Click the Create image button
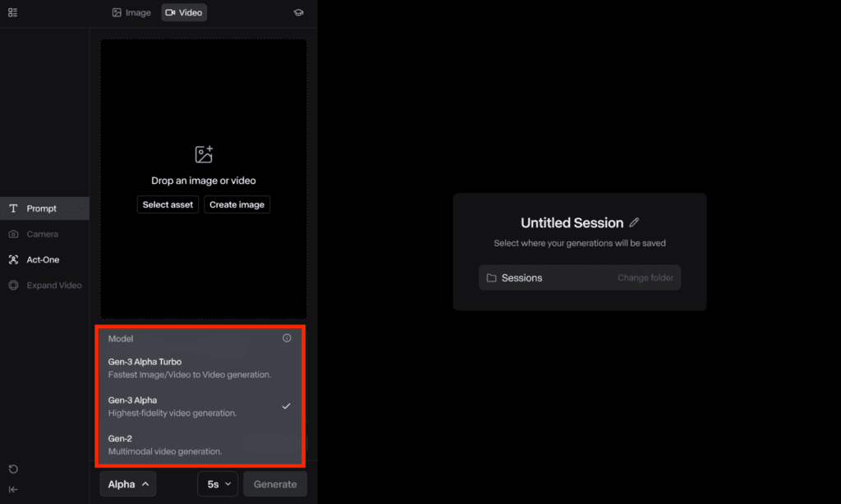 click(237, 204)
